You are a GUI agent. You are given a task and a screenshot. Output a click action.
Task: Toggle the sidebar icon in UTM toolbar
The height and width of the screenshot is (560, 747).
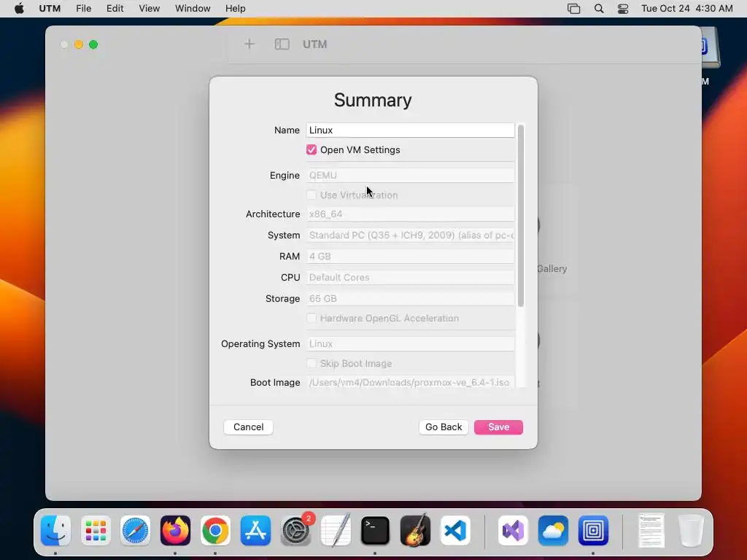click(282, 44)
